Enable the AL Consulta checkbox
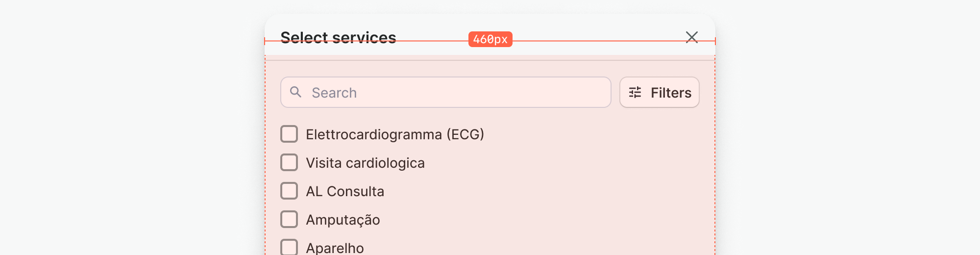980x255 pixels. click(289, 191)
